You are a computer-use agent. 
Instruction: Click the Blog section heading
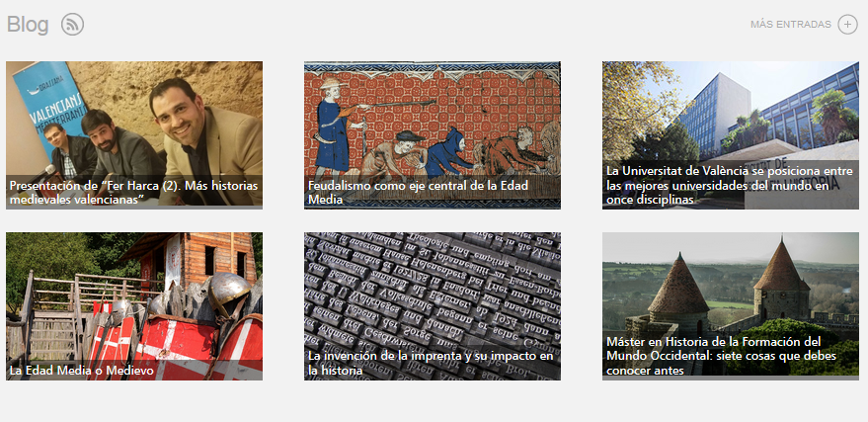28,25
